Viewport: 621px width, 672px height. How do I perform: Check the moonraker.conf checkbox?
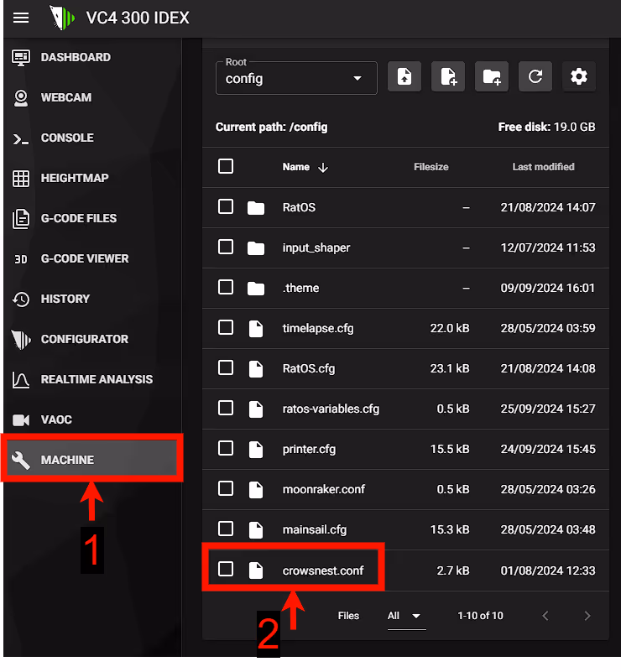tap(226, 488)
